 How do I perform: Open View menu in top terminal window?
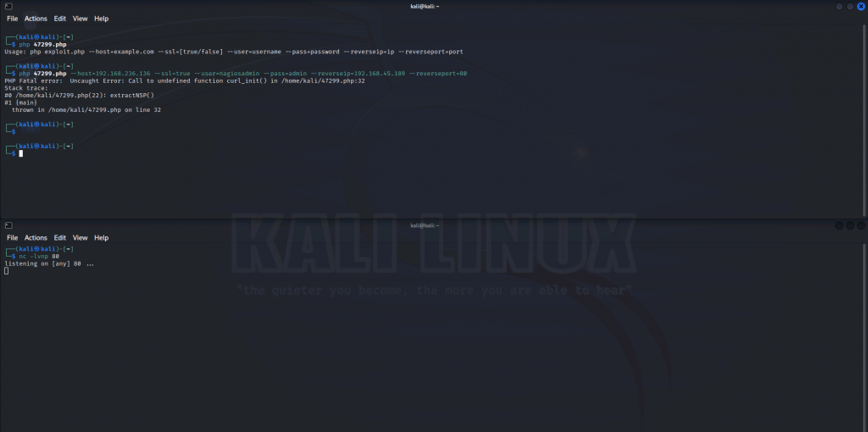click(x=81, y=19)
